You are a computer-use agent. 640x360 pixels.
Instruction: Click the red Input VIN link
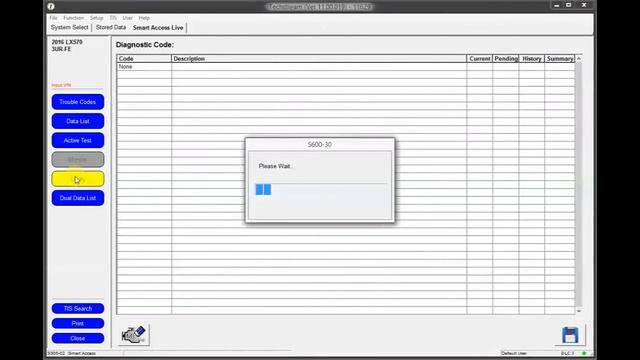(61, 85)
